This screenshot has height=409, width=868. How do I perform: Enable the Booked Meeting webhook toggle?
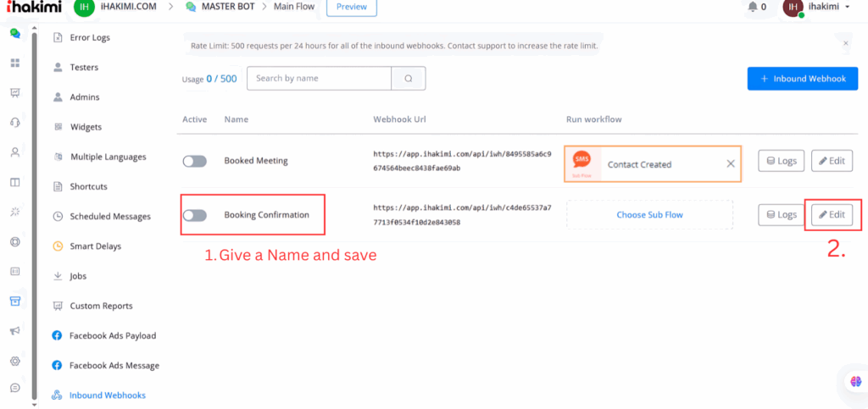pos(195,161)
